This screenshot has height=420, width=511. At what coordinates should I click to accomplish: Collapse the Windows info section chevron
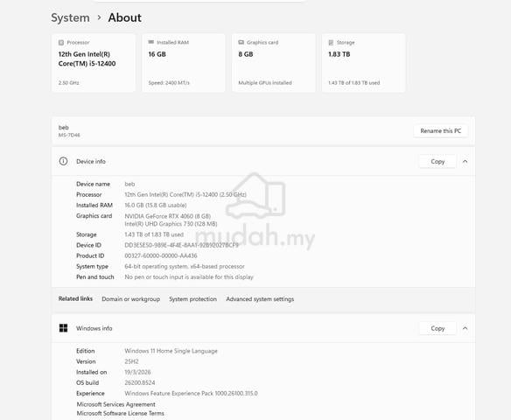(x=465, y=328)
